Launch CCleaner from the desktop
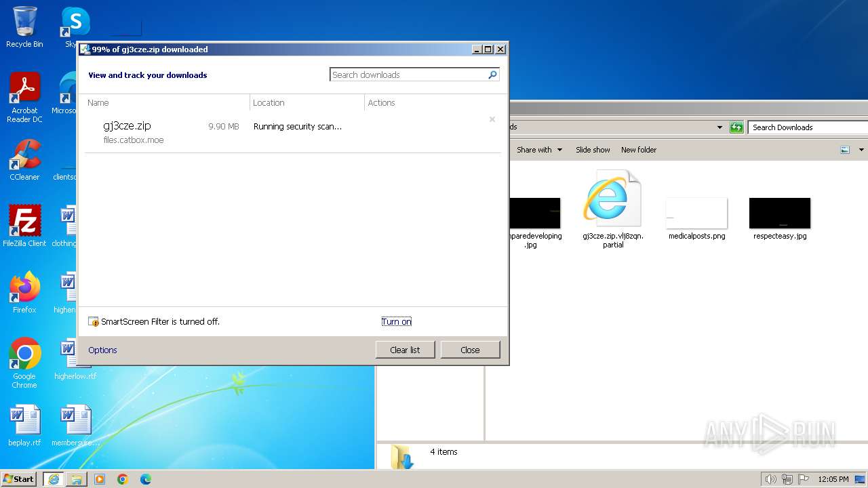 click(x=24, y=160)
